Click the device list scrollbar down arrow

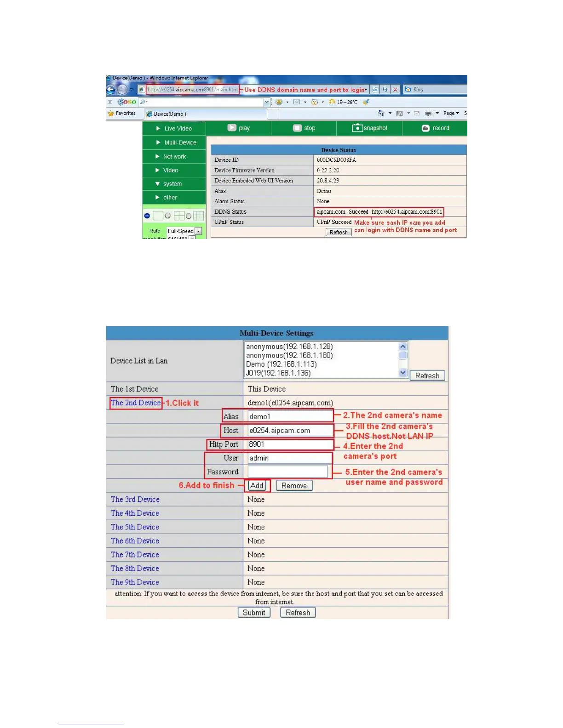(403, 373)
